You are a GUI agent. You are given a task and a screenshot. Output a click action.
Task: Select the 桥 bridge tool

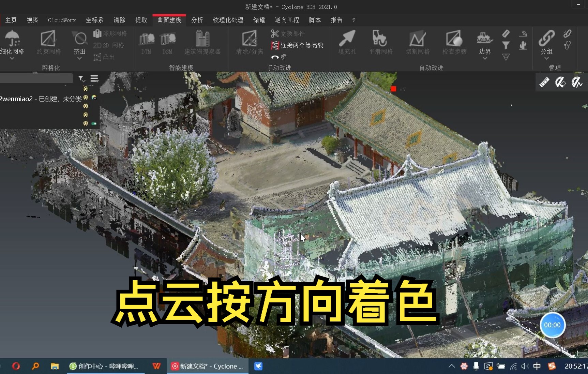point(279,57)
